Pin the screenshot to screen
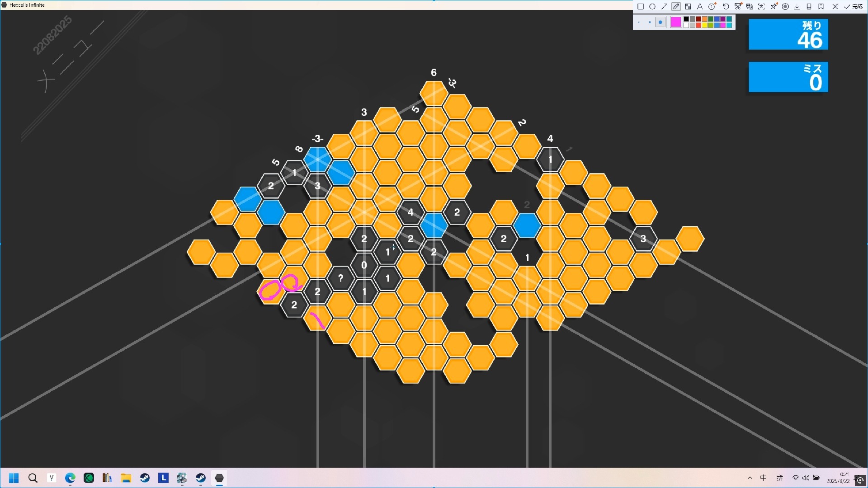 point(774,6)
